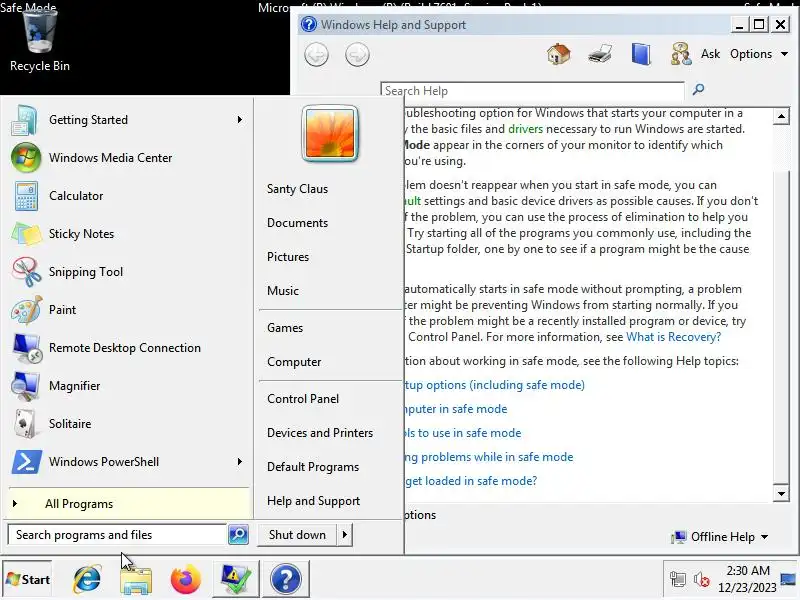The image size is (800, 600).
Task: Click the Start button
Action: [x=28, y=580]
